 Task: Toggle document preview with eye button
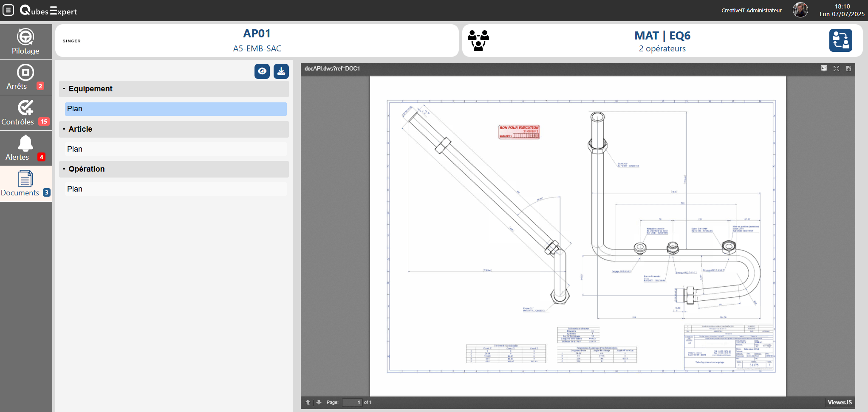(x=262, y=71)
